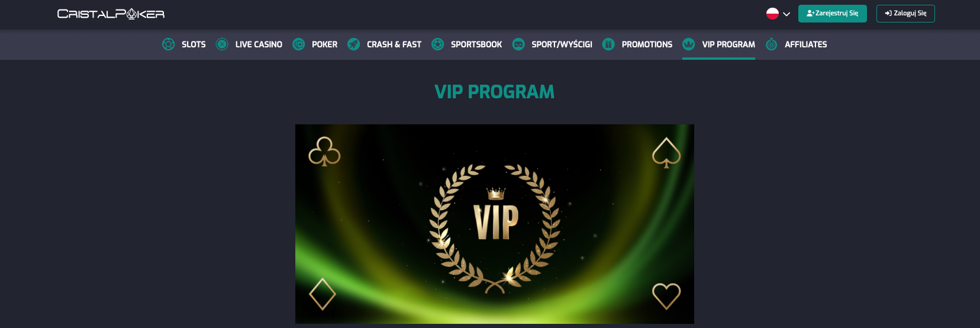Click the Slots chip icon
This screenshot has height=328, width=980.
pos(168,44)
